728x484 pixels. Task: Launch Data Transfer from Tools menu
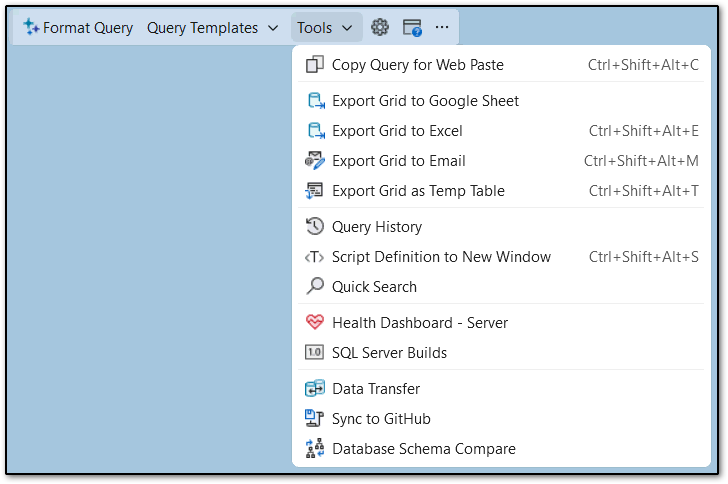tap(376, 389)
